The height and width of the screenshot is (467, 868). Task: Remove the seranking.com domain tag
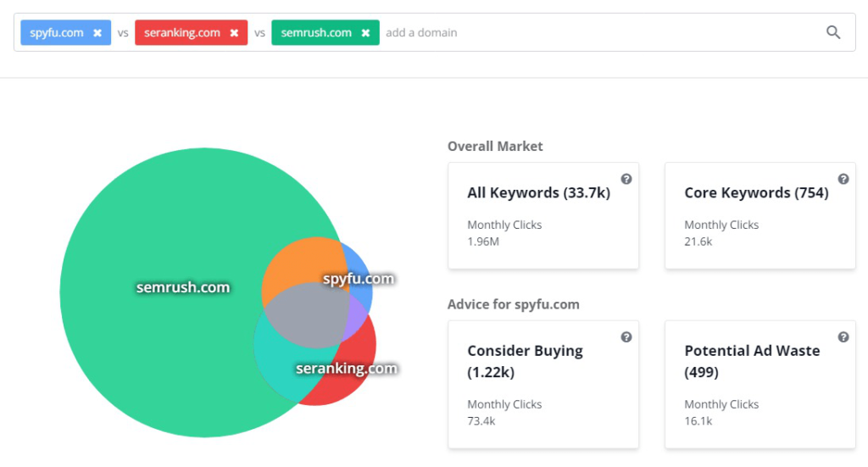tap(234, 33)
